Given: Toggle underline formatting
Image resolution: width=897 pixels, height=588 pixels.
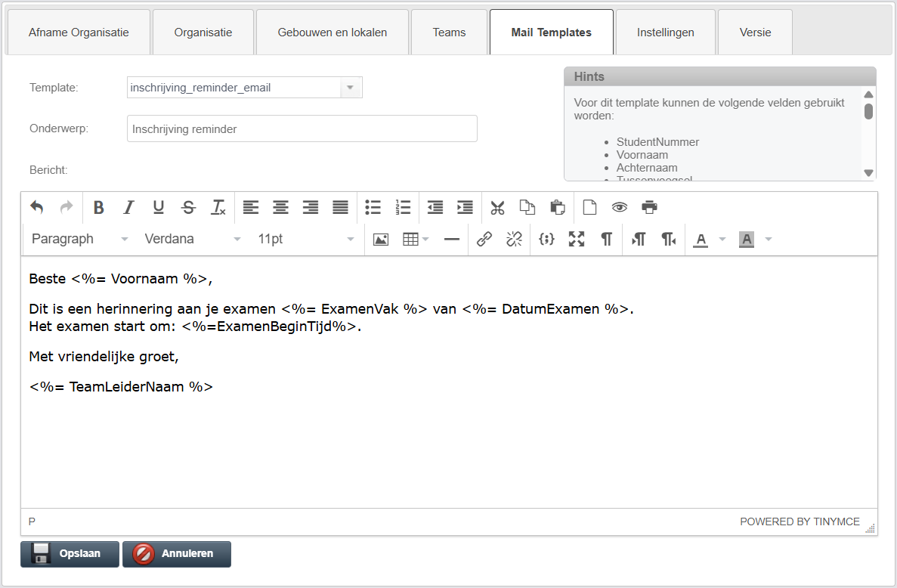Looking at the screenshot, I should [159, 207].
